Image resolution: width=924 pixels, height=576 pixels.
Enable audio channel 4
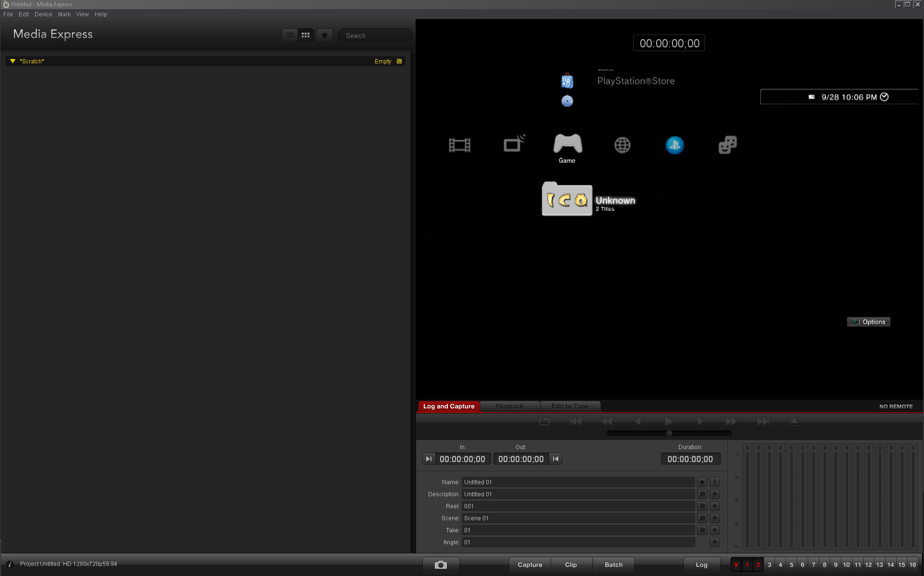780,565
